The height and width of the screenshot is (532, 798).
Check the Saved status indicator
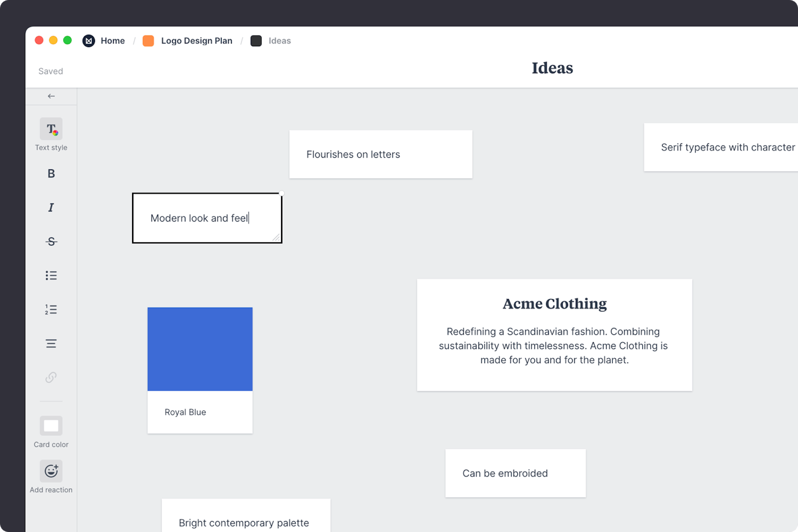tap(50, 71)
